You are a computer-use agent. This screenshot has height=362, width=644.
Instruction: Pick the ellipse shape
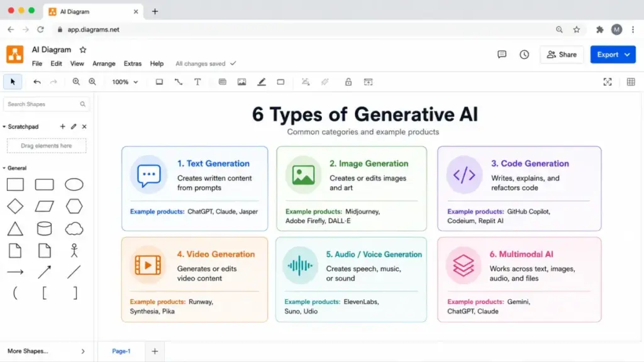point(74,185)
